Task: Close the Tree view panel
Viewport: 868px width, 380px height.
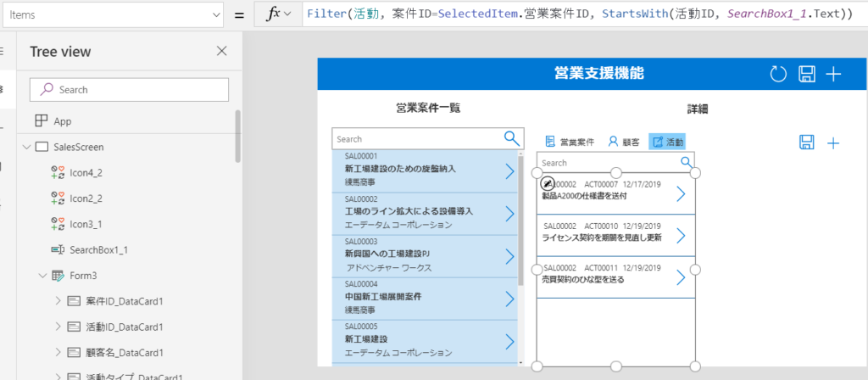Action: click(x=221, y=51)
